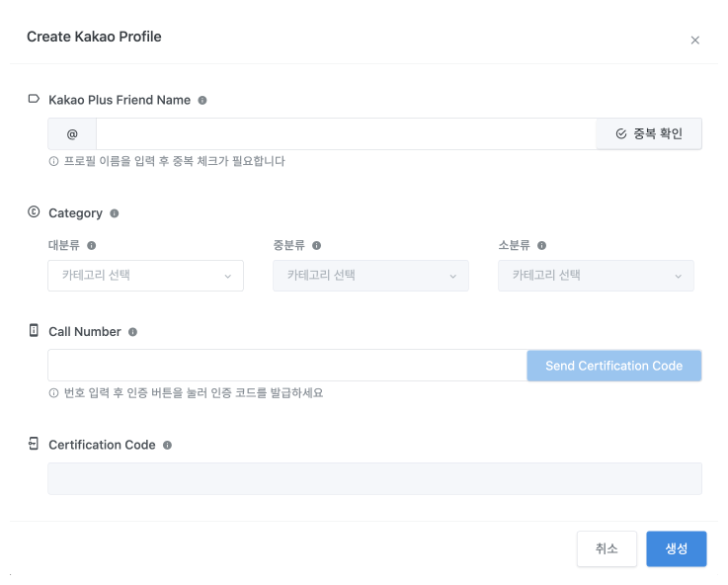This screenshot has height=585, width=728.
Task: Click the info icon beside Call Number
Action: click(x=132, y=332)
